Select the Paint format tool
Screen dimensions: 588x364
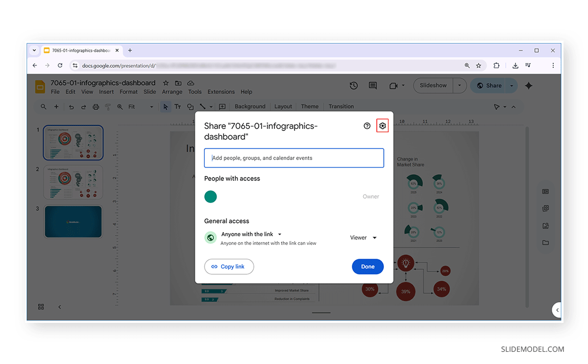click(107, 106)
